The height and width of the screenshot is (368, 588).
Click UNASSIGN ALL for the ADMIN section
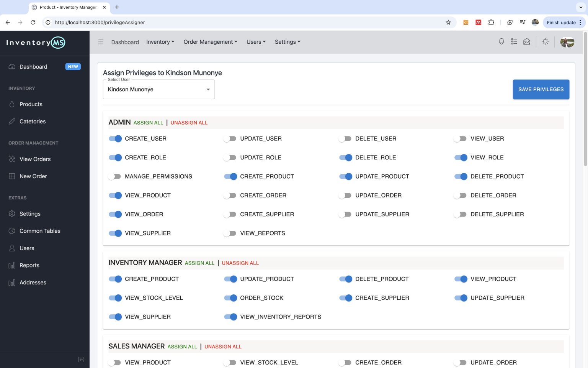(x=189, y=123)
